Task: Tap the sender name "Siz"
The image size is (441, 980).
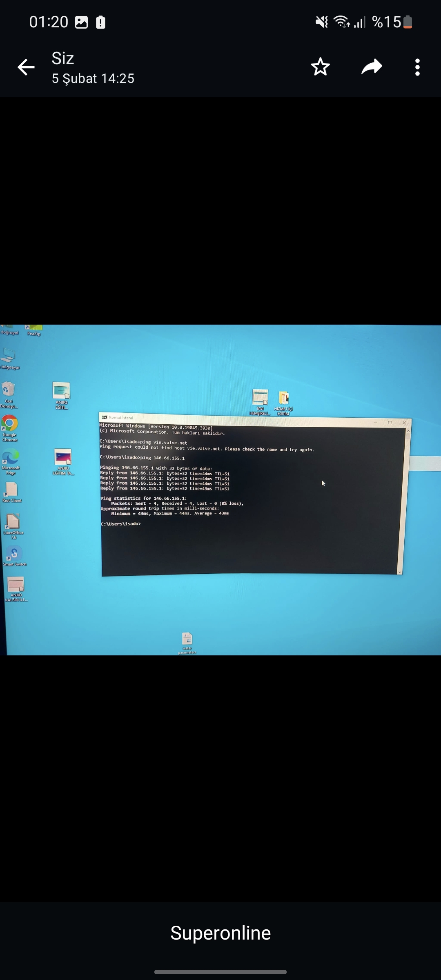Action: click(x=62, y=58)
